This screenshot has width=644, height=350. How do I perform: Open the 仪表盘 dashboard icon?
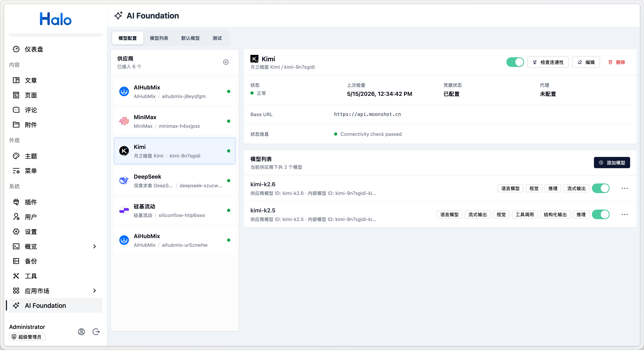(16, 49)
